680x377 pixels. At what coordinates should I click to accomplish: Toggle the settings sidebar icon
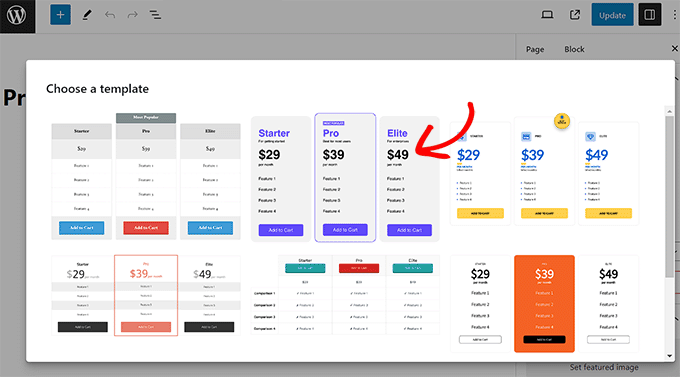point(650,15)
